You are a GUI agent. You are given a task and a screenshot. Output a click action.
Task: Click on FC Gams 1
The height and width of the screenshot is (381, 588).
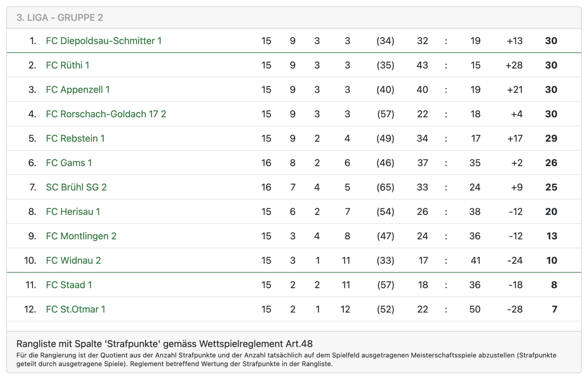click(x=69, y=163)
